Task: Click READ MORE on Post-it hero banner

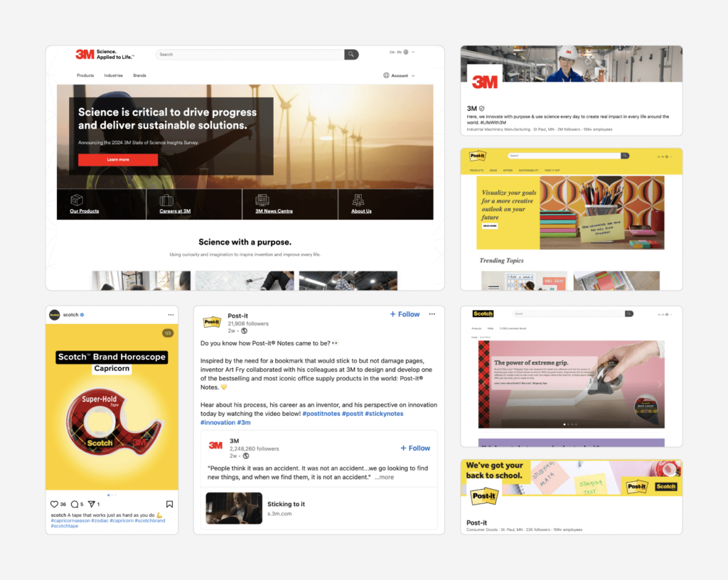Action: click(x=490, y=226)
